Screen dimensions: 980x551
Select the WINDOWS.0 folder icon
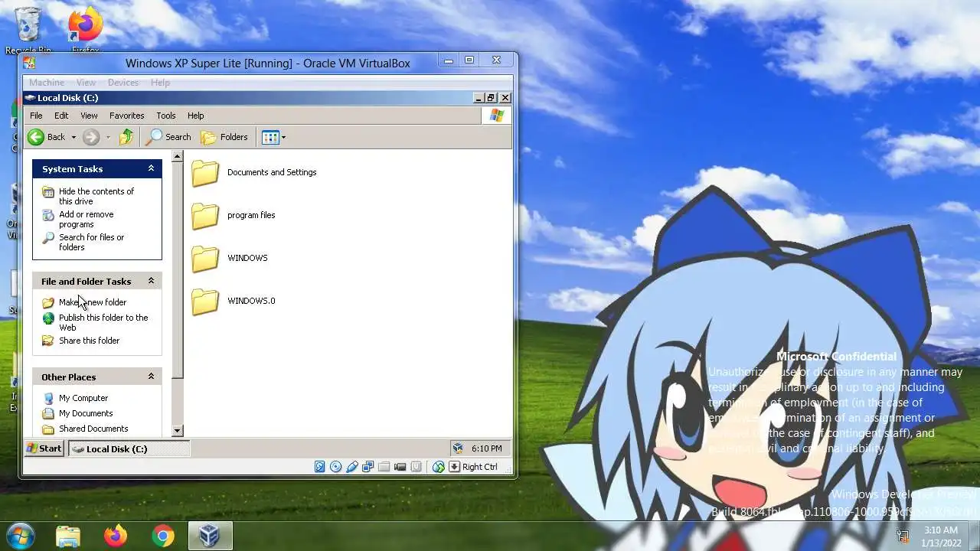[205, 302]
